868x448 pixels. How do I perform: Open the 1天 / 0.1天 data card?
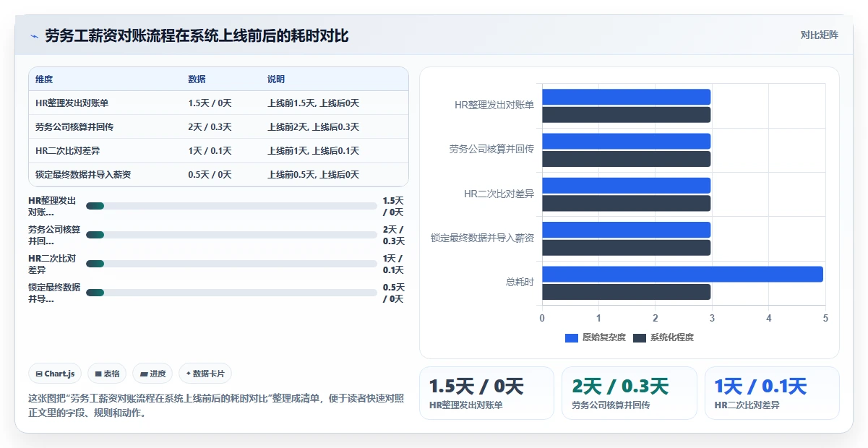(x=772, y=393)
